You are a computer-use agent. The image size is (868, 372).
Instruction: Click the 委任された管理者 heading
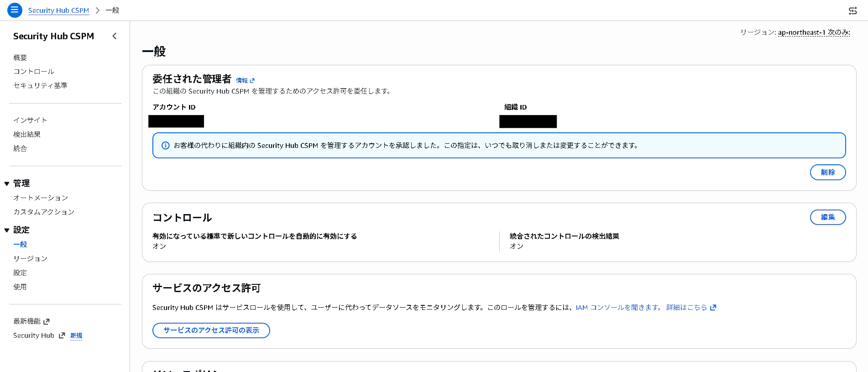(x=192, y=79)
